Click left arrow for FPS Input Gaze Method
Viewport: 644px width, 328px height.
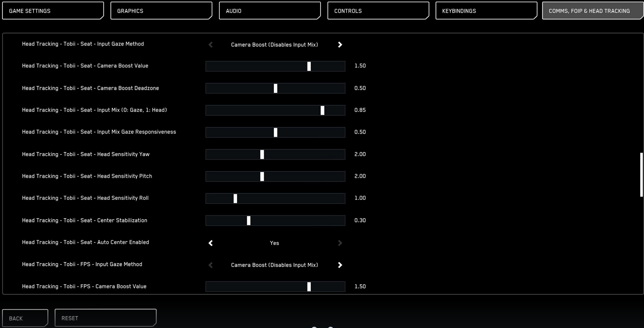pos(210,265)
